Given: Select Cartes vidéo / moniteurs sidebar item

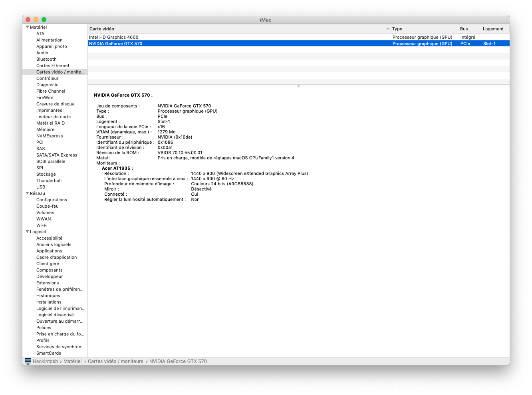Looking at the screenshot, I should [55, 72].
